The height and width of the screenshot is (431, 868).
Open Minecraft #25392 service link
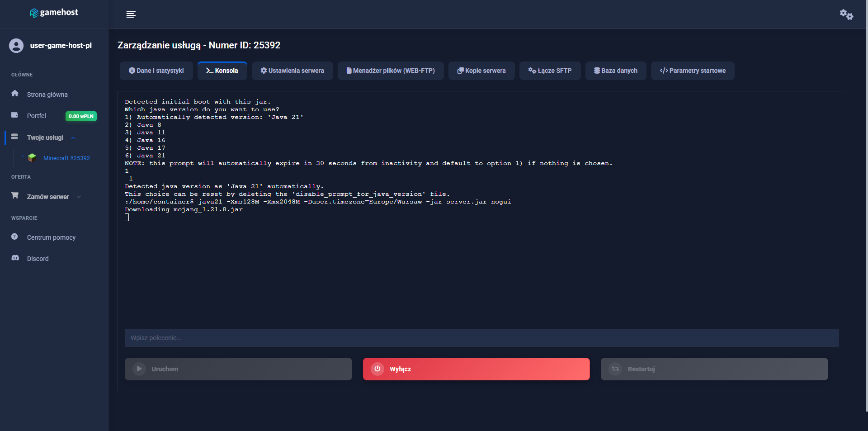[66, 158]
